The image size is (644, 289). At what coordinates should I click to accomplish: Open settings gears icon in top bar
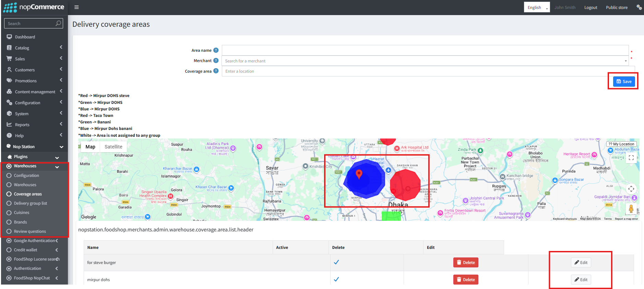(639, 7)
